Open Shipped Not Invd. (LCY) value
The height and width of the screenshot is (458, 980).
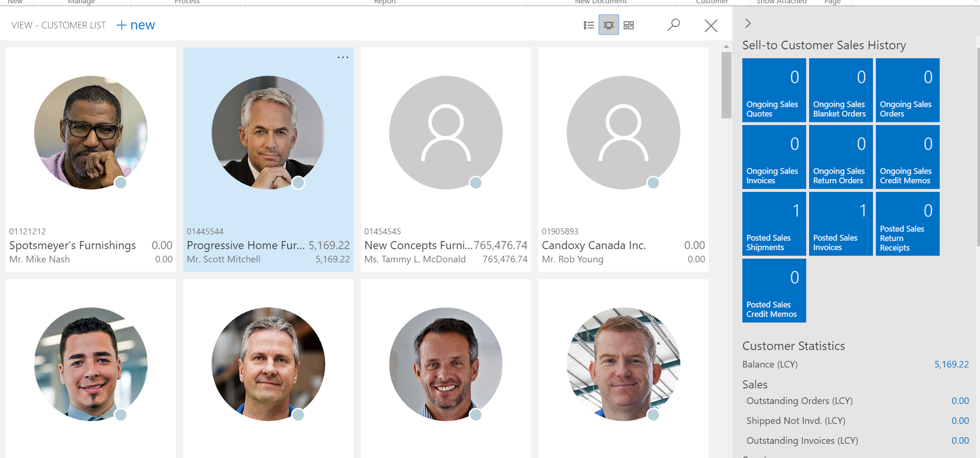coord(960,421)
